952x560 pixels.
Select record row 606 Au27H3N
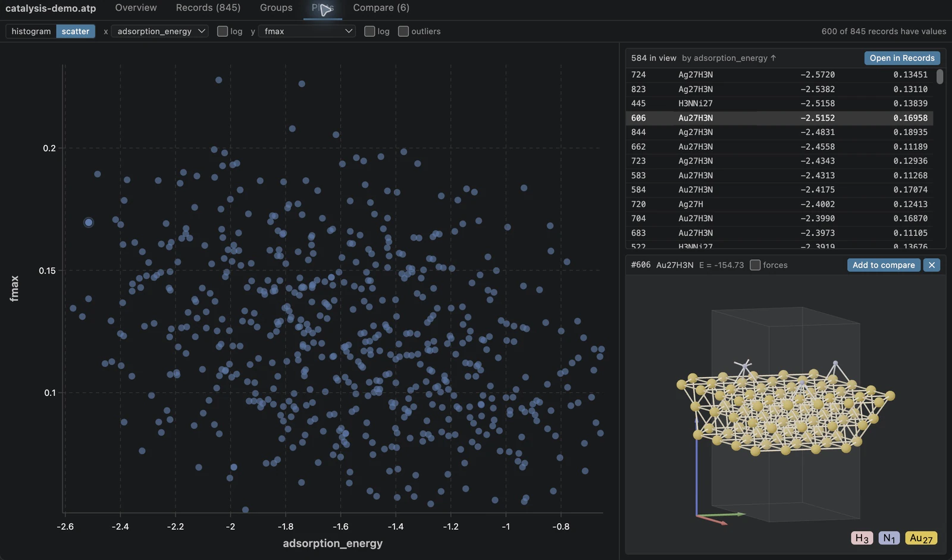(779, 118)
